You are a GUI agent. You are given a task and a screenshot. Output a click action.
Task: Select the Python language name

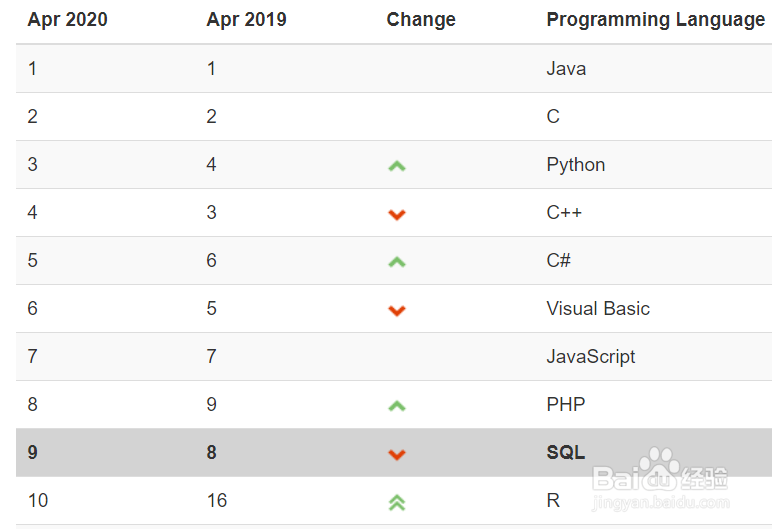tap(575, 165)
